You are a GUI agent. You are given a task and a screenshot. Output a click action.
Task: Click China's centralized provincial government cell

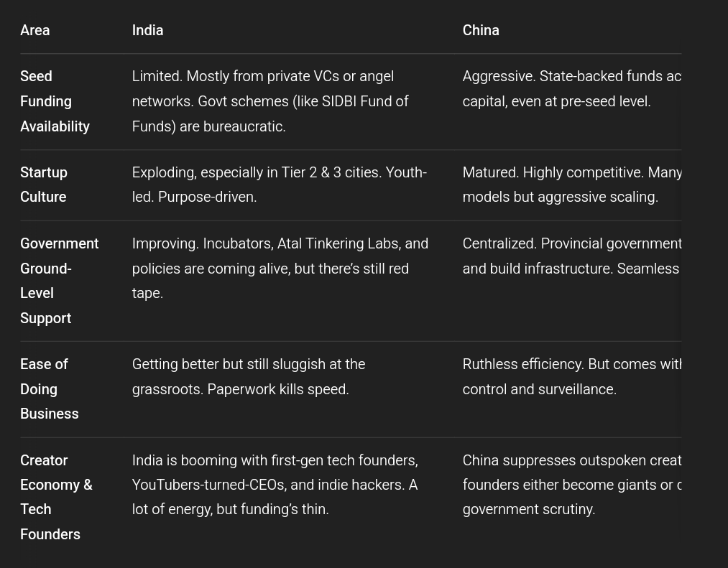571,256
